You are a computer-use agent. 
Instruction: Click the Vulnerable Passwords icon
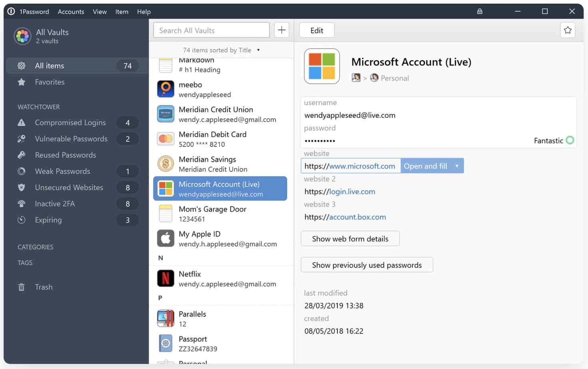point(22,139)
